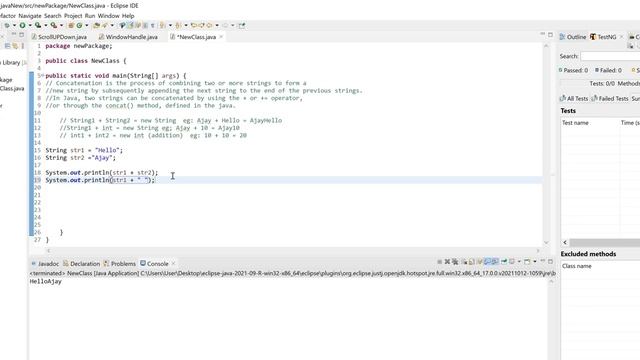Image resolution: width=640 pixels, height=360 pixels.
Task: Click the TestNG Search input field
Action: tap(610, 56)
